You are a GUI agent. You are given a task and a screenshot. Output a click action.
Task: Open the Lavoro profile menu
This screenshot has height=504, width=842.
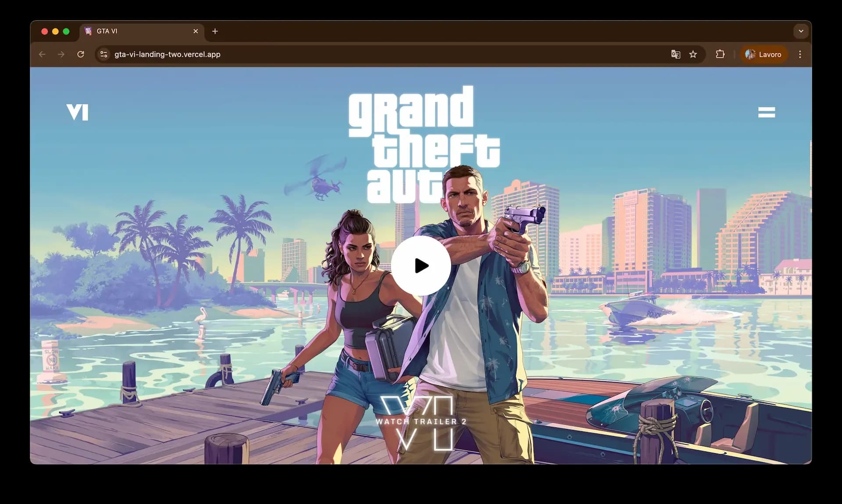pos(764,54)
